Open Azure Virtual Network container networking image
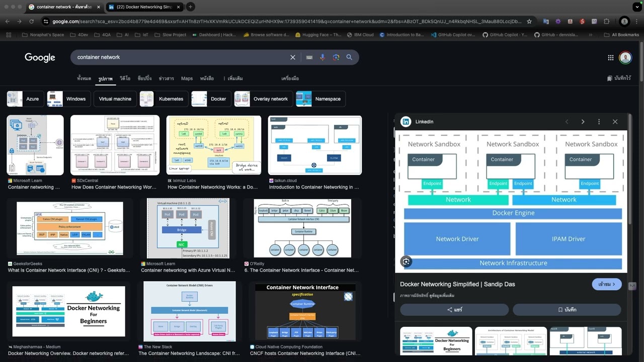The image size is (644, 362). (x=188, y=228)
